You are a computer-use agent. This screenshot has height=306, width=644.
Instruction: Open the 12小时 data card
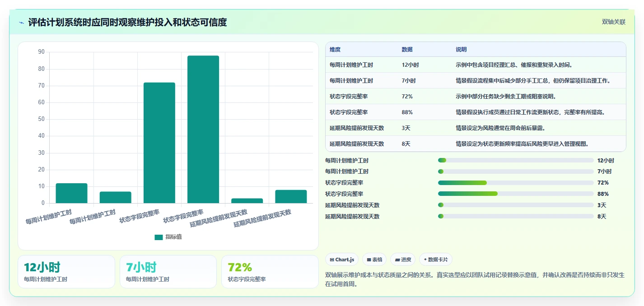click(x=66, y=272)
